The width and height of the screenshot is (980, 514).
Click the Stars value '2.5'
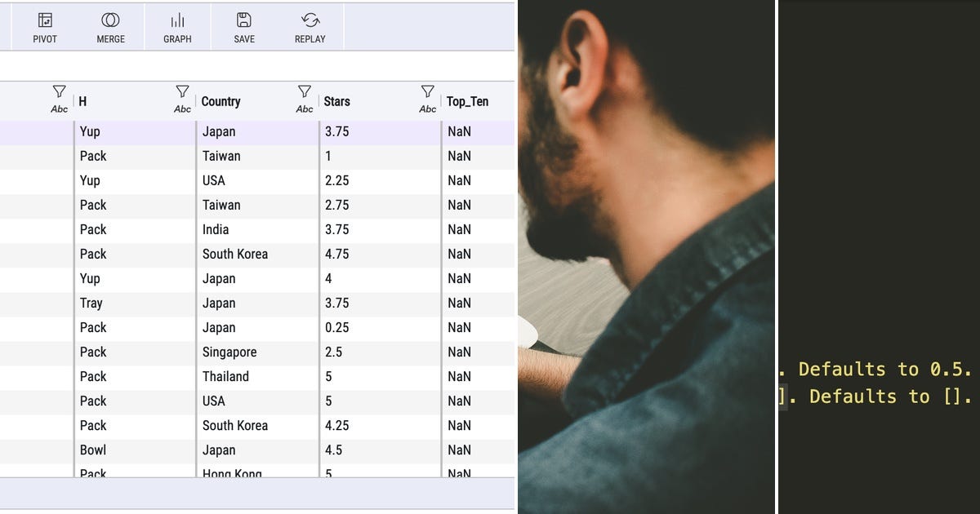click(x=333, y=352)
